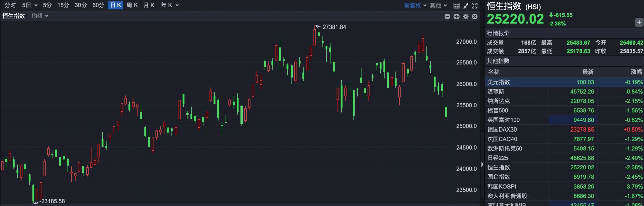
Task: Sort list by 涨幅 column header
Action: point(636,72)
